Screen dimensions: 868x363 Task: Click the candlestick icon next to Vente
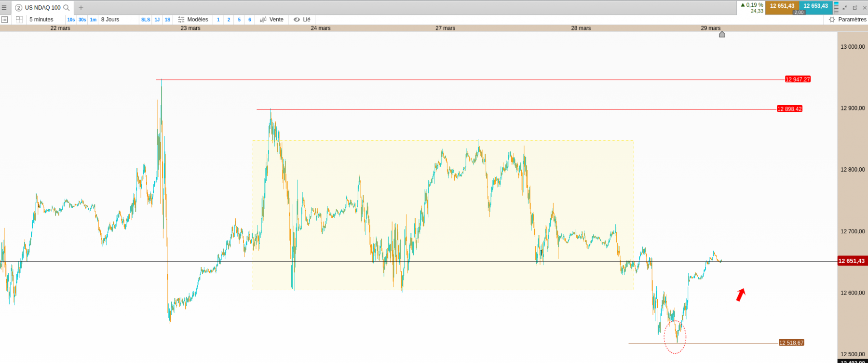[x=263, y=20]
